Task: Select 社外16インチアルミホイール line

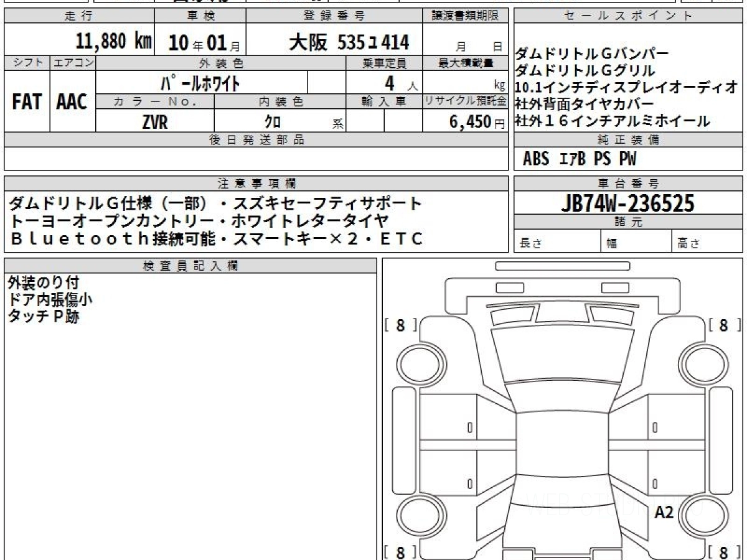Action: pyautogui.click(x=612, y=121)
